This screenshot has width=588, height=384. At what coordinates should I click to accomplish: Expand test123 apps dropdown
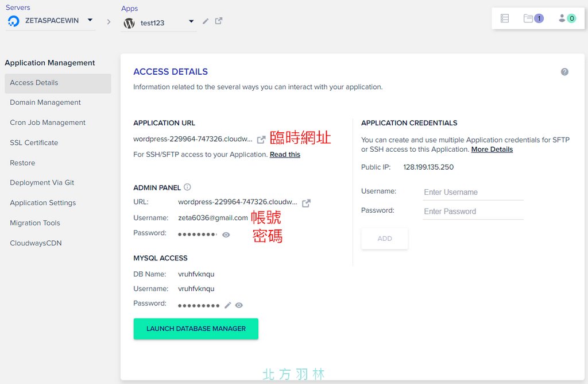pos(191,21)
